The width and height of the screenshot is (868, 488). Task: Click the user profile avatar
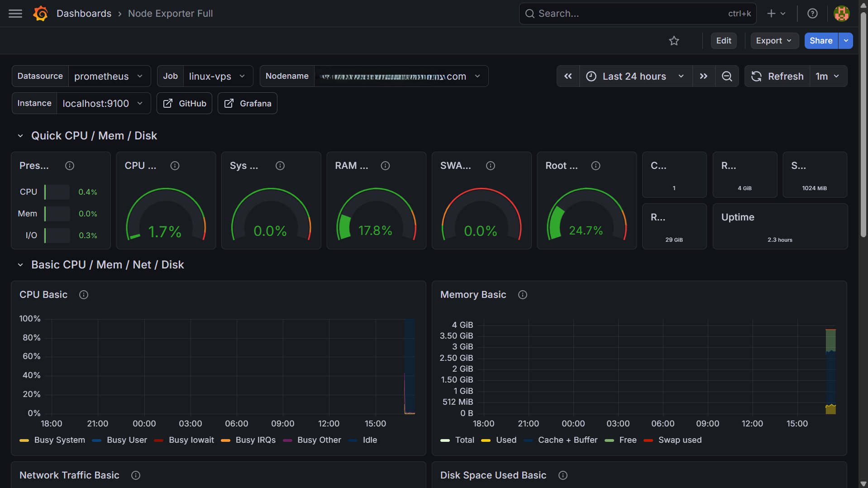(x=841, y=13)
